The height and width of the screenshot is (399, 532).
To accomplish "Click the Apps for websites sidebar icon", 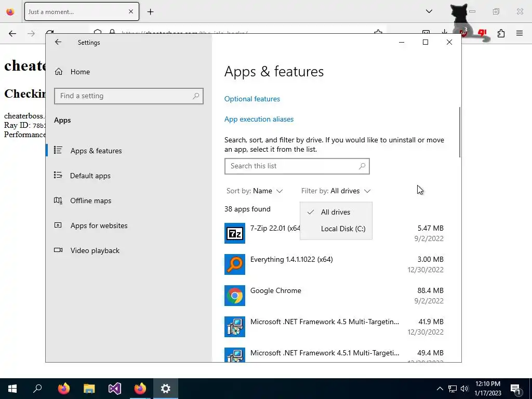I will pos(58,225).
